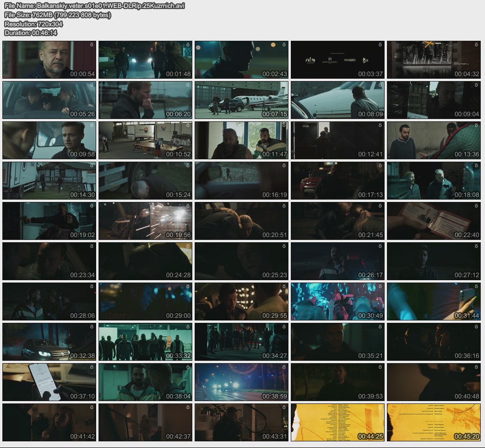Select the thumbnail at 00:26:17
The width and height of the screenshot is (485, 448).
point(338,261)
